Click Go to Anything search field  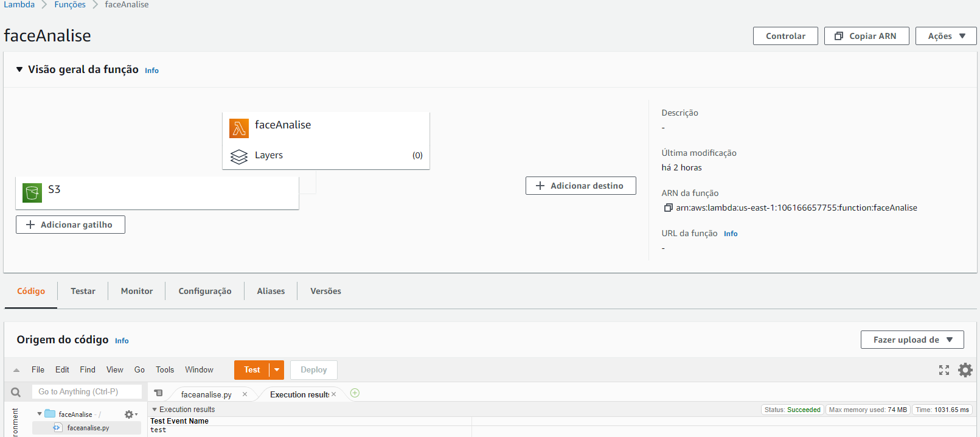click(x=87, y=392)
